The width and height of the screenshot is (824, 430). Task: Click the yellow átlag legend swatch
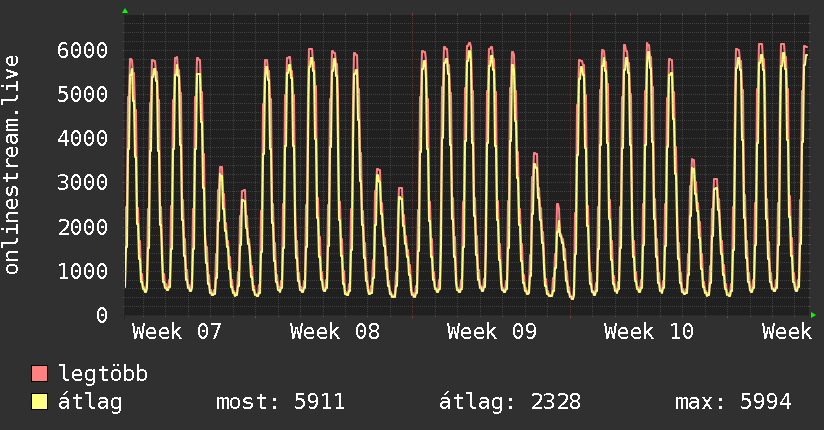click(40, 403)
